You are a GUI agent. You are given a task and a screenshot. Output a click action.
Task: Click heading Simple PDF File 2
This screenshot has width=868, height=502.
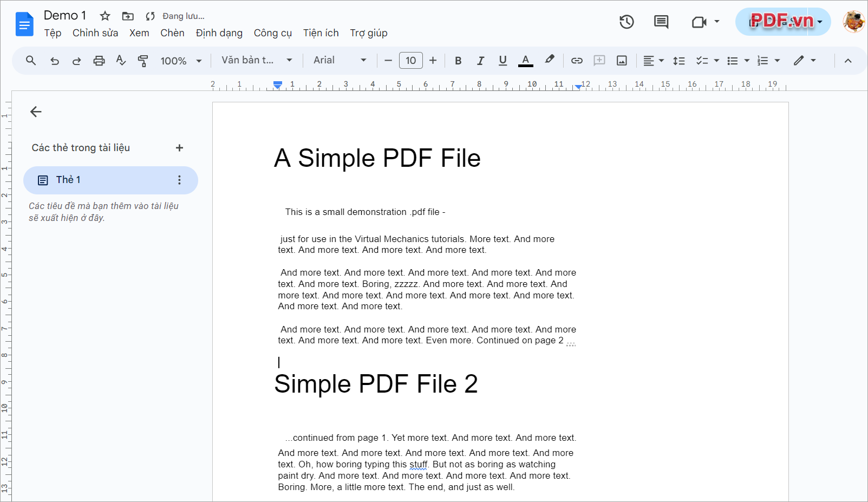[x=376, y=384]
